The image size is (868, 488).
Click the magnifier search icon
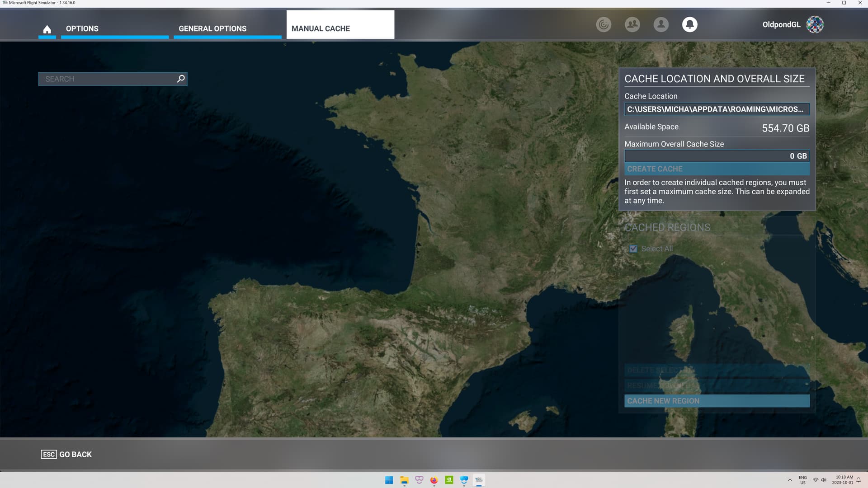181,79
